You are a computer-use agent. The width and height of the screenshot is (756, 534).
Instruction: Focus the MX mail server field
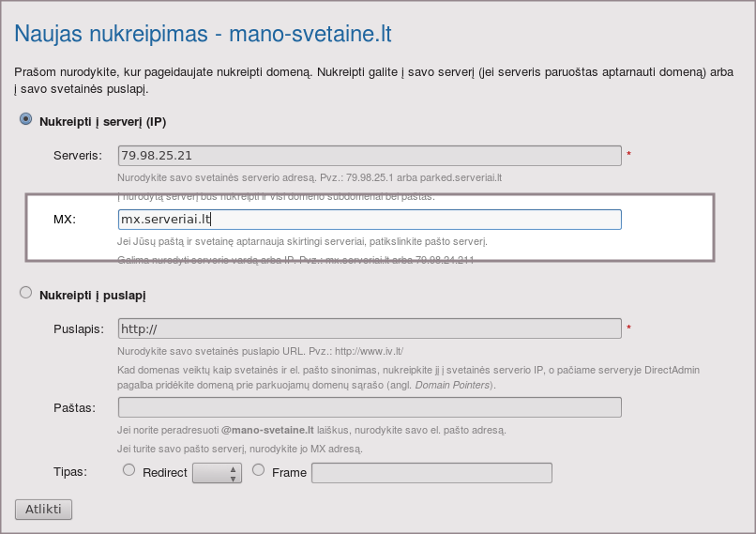pyautogui.click(x=370, y=219)
